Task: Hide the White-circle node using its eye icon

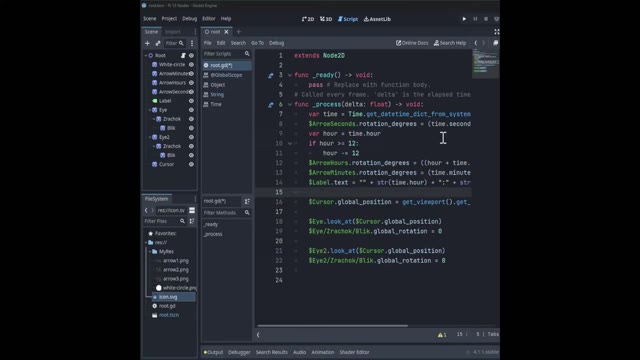Action: tap(191, 64)
